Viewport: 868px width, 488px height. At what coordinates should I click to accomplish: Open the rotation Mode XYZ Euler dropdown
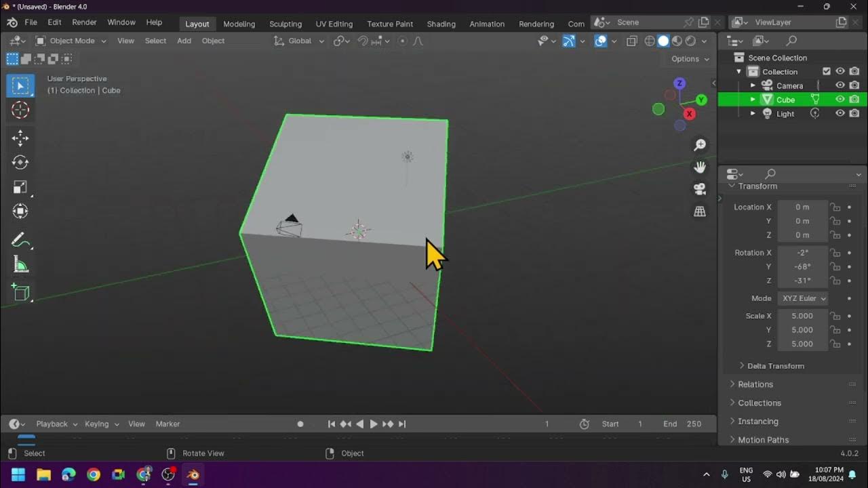tap(803, 298)
